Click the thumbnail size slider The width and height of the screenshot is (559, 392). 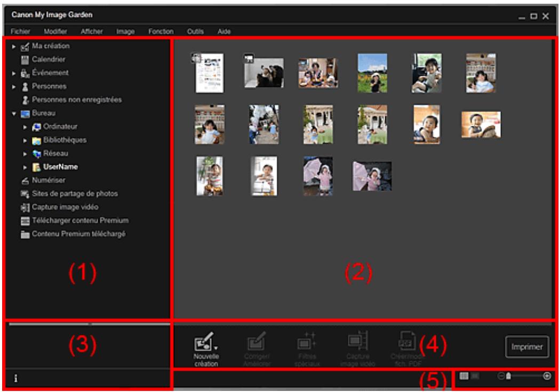(x=525, y=375)
